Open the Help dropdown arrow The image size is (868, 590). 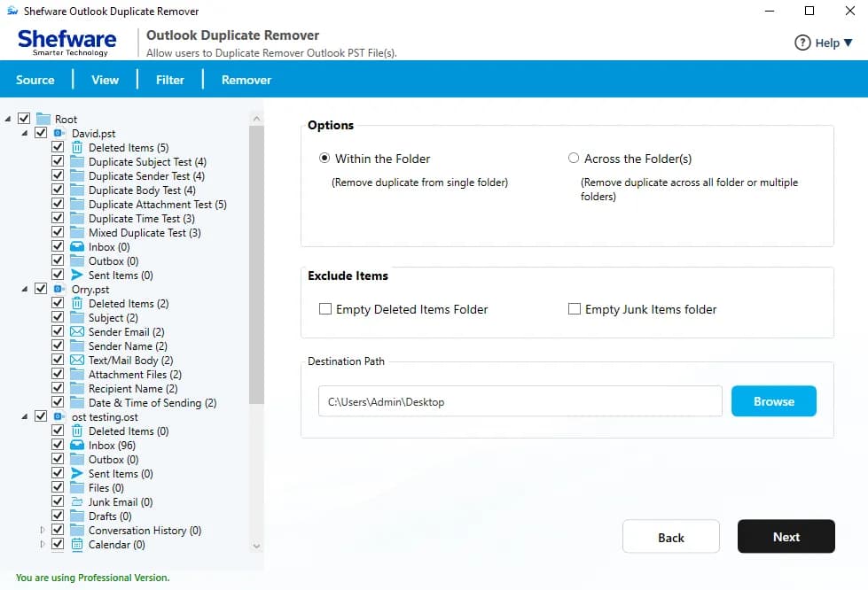pos(848,43)
